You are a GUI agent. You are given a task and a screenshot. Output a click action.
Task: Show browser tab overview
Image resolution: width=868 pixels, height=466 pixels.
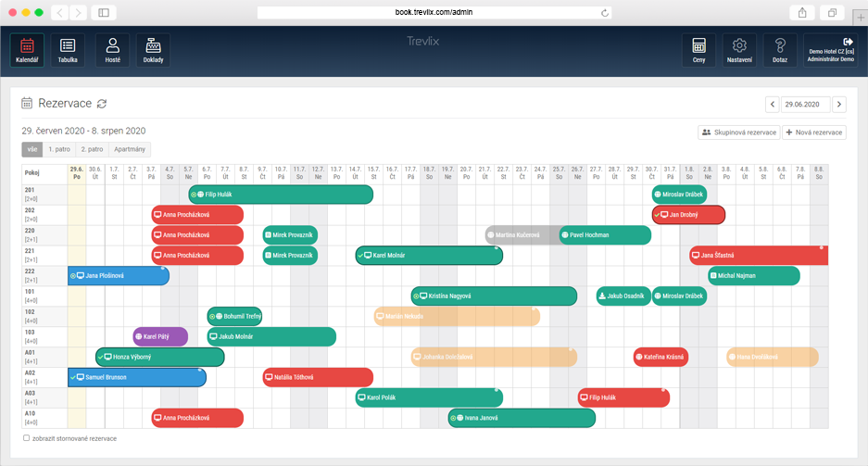pyautogui.click(x=832, y=12)
